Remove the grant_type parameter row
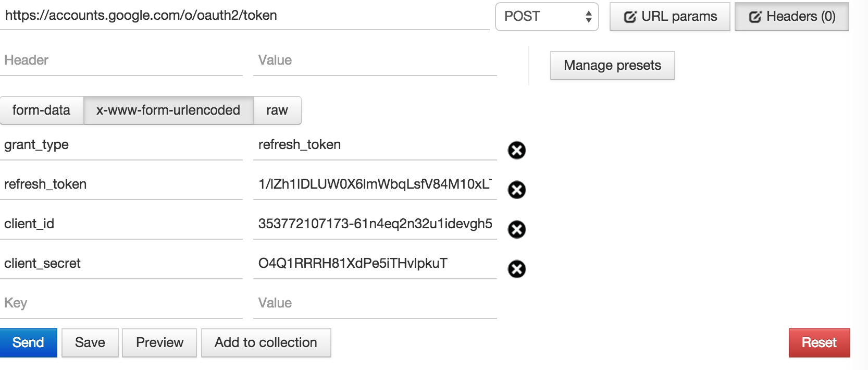Image resolution: width=868 pixels, height=370 pixels. click(516, 151)
